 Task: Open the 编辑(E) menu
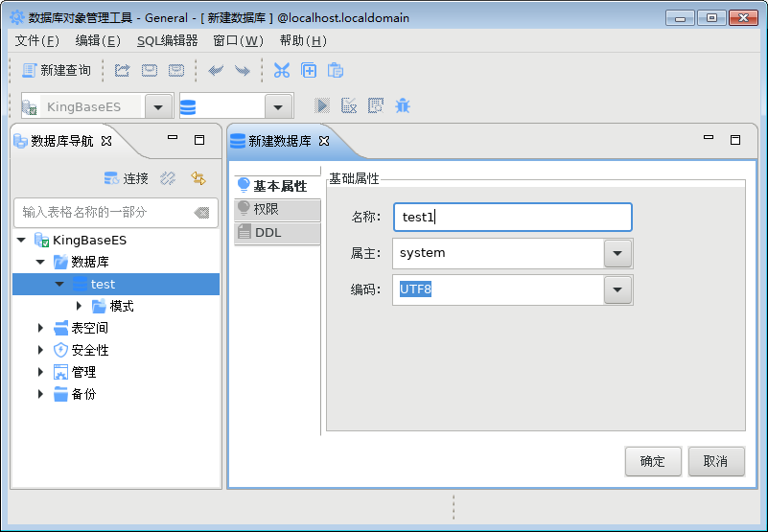click(98, 40)
